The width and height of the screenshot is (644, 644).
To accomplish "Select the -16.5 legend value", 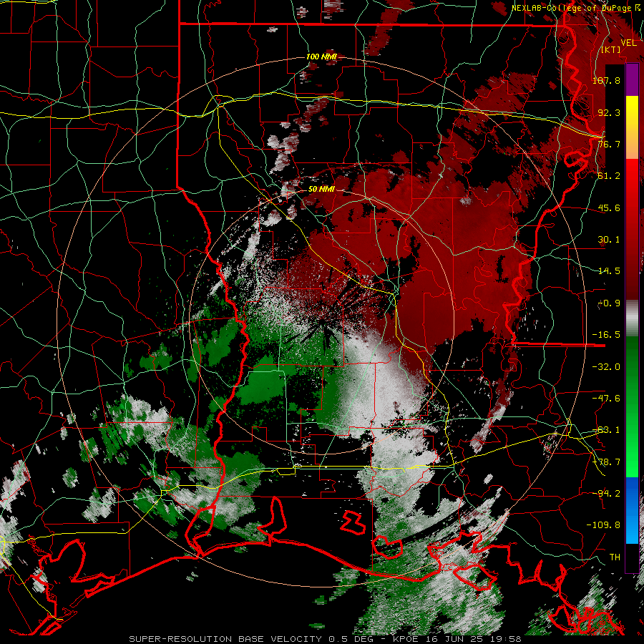I will (606, 335).
